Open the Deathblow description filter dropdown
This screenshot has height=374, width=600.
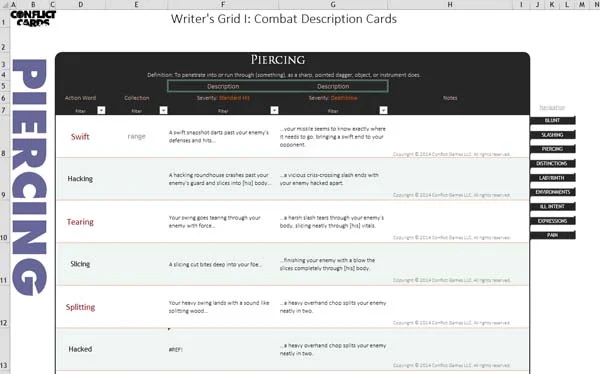(383, 110)
